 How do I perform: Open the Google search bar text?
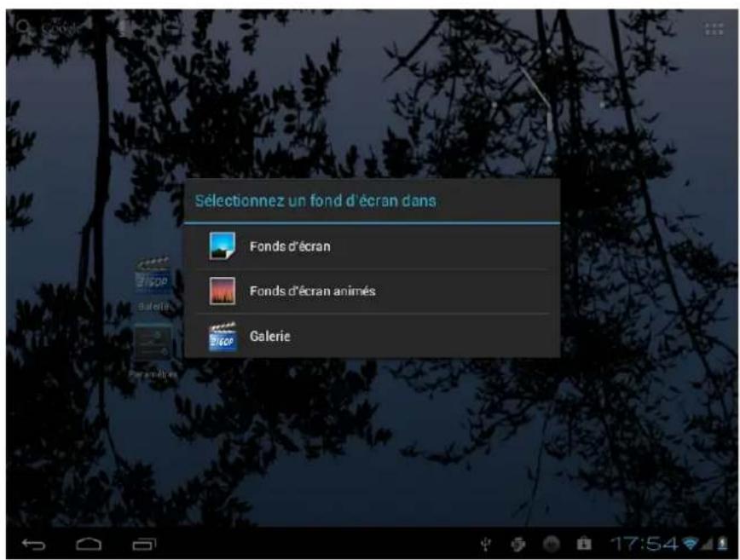[61, 29]
